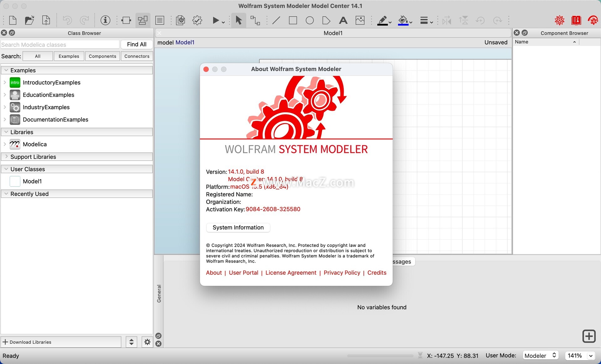The height and width of the screenshot is (364, 601).
Task: Toggle the All search filter
Action: click(38, 56)
